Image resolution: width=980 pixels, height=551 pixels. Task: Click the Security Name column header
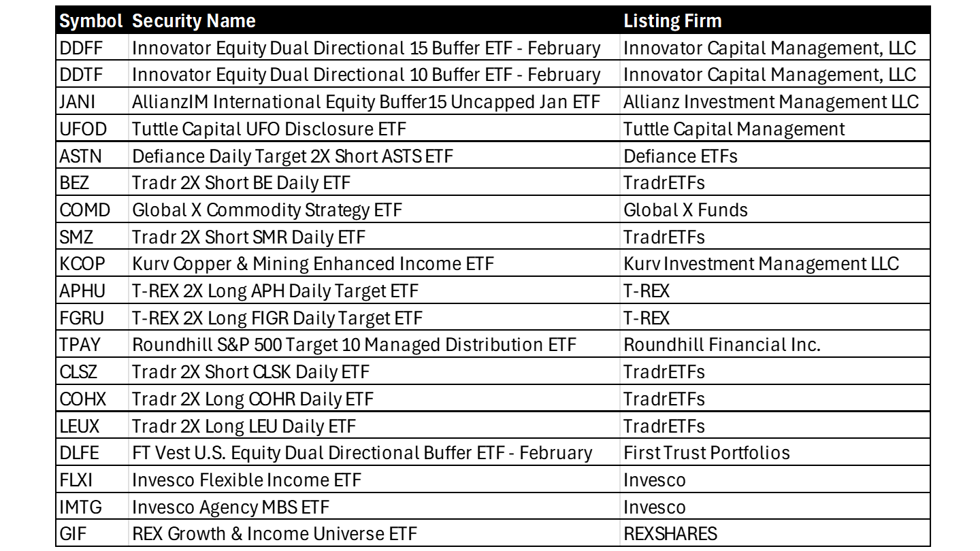tap(194, 21)
